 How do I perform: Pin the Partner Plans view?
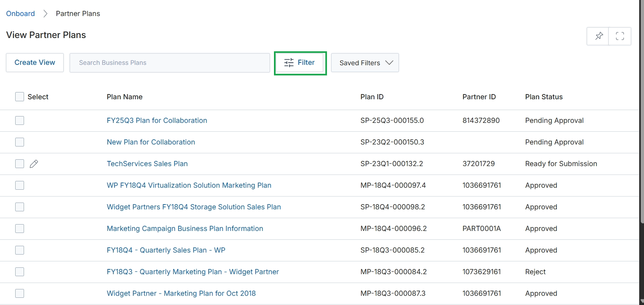pos(598,36)
